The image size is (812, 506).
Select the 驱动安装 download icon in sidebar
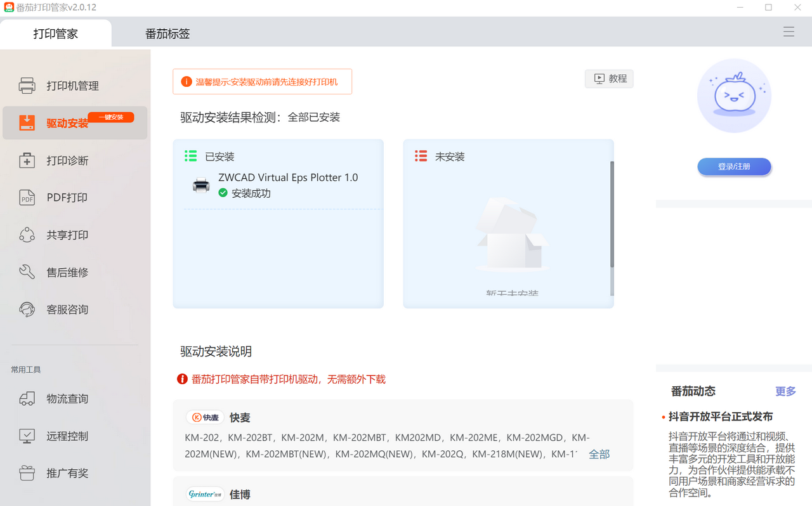click(27, 122)
